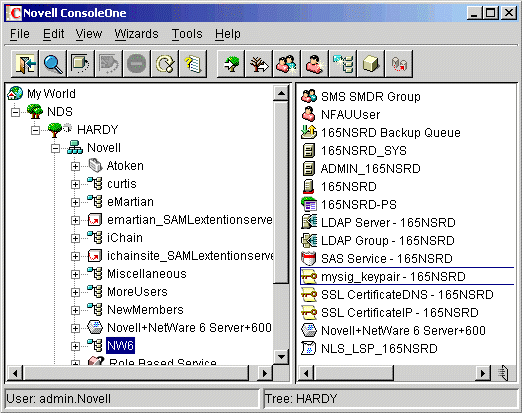Collapse the Novell organization node
Screen dimensions: 522x413
point(55,148)
